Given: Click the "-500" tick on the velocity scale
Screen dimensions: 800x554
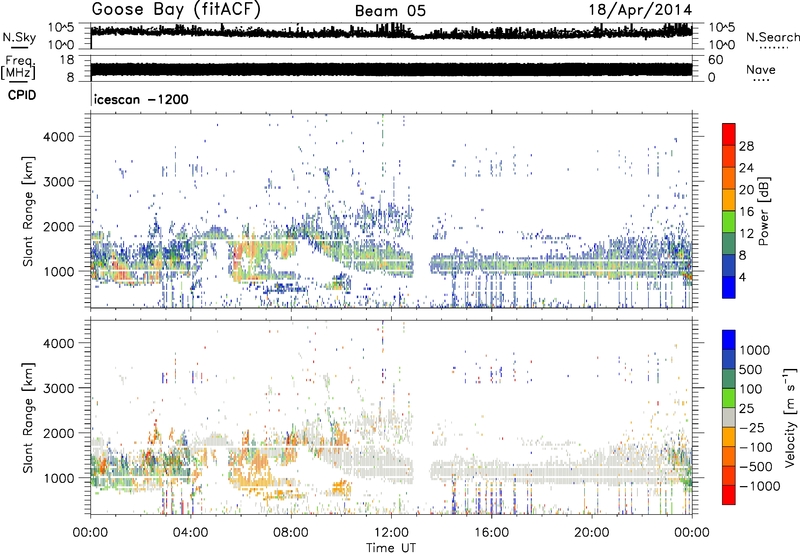Looking at the screenshot, I should coord(756,466).
